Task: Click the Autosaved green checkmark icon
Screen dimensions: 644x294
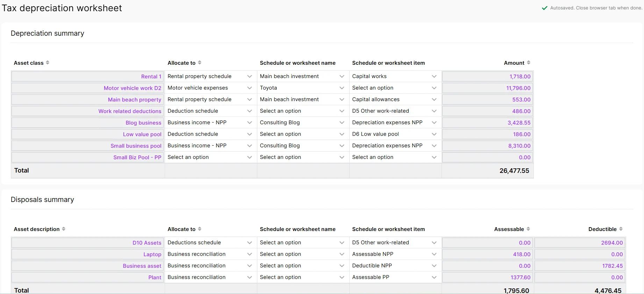Action: click(544, 8)
